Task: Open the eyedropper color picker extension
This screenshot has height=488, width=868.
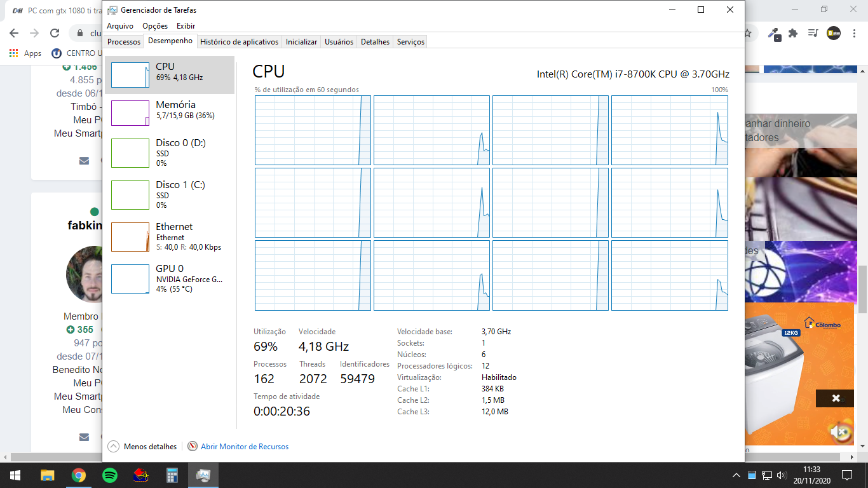Action: click(774, 34)
